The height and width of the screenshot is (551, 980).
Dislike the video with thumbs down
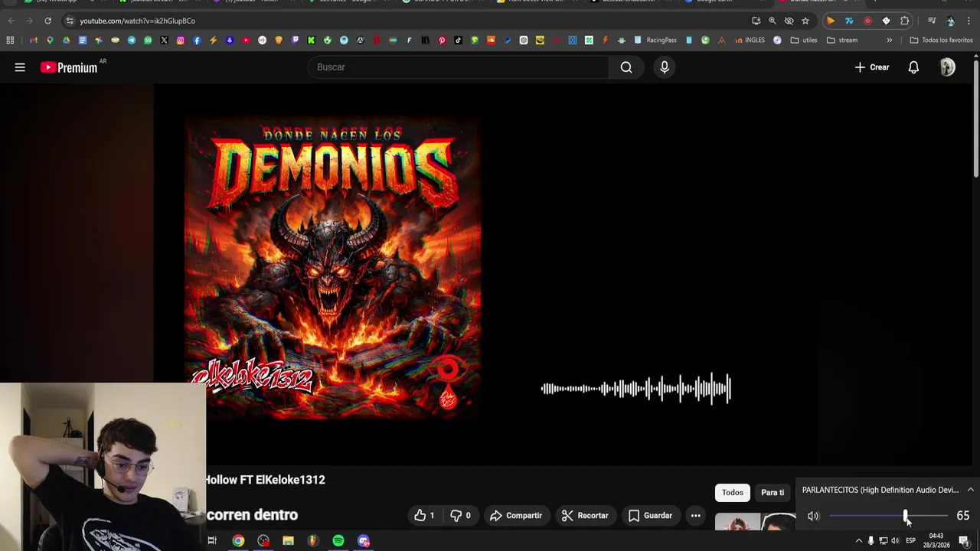[460, 516]
